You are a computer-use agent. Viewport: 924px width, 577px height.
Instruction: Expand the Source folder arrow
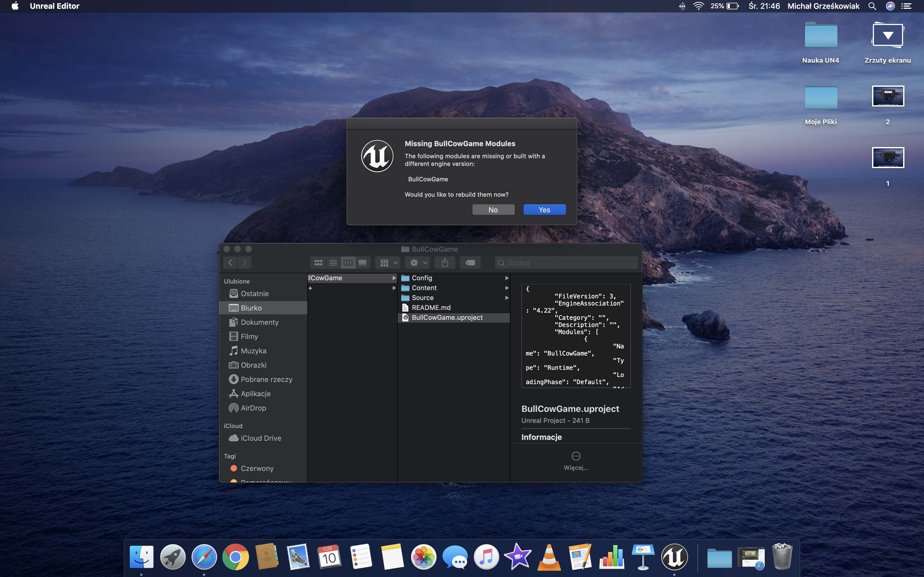click(507, 298)
